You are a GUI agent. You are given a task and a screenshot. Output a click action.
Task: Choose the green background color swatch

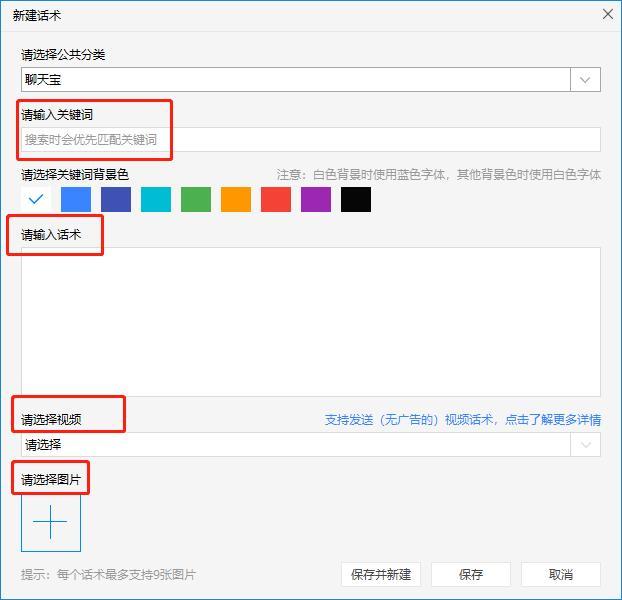click(196, 199)
